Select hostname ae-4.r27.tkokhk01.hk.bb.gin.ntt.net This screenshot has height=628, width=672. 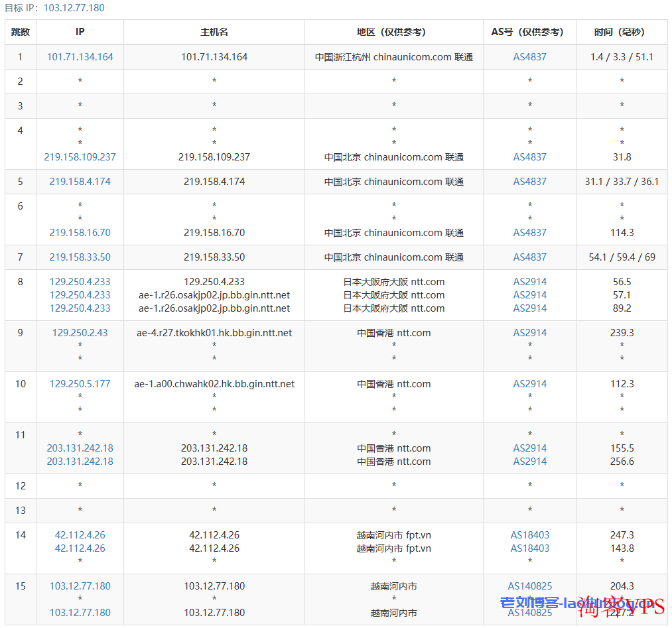tap(214, 333)
